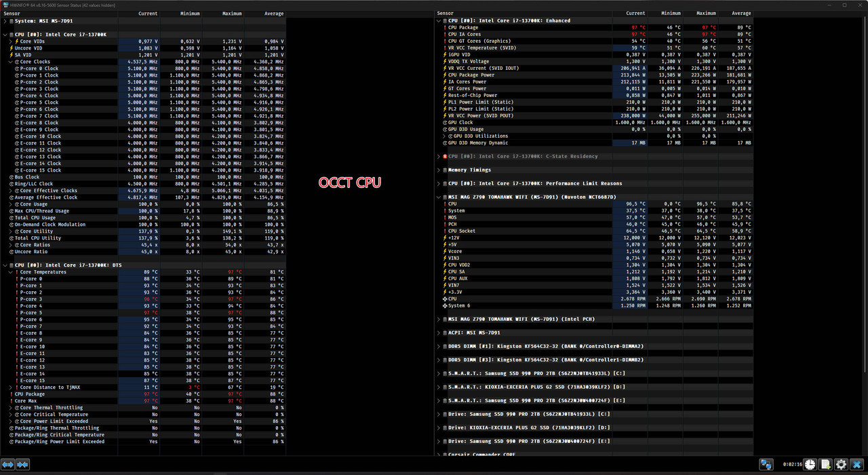Viewport: 868px width, 475px height.
Task: Reset the elapsed time clock icon
Action: (810, 465)
